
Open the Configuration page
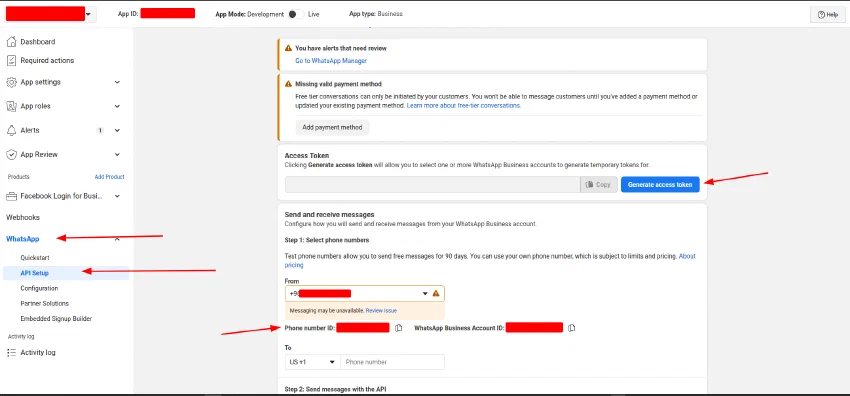(39, 288)
